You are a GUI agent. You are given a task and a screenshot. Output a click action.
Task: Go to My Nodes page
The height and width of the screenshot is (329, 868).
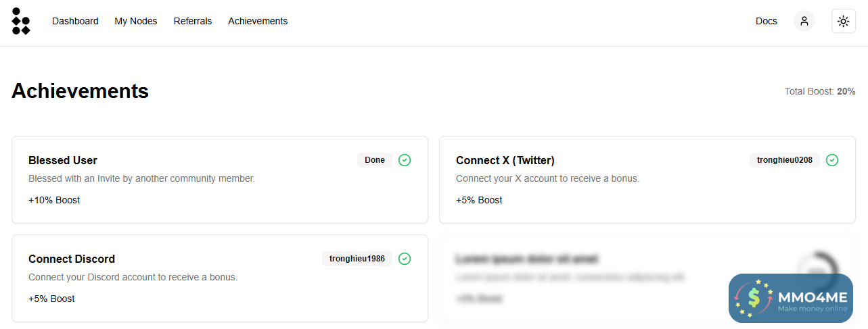coord(136,21)
